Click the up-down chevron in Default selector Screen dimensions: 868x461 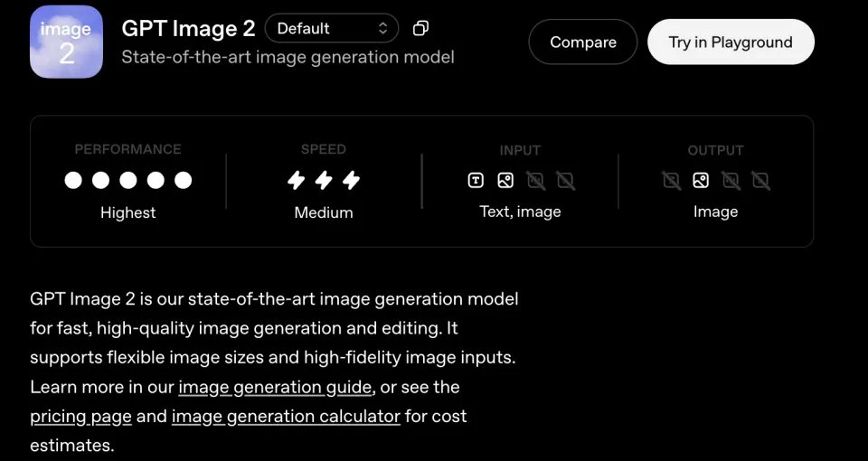(x=382, y=29)
